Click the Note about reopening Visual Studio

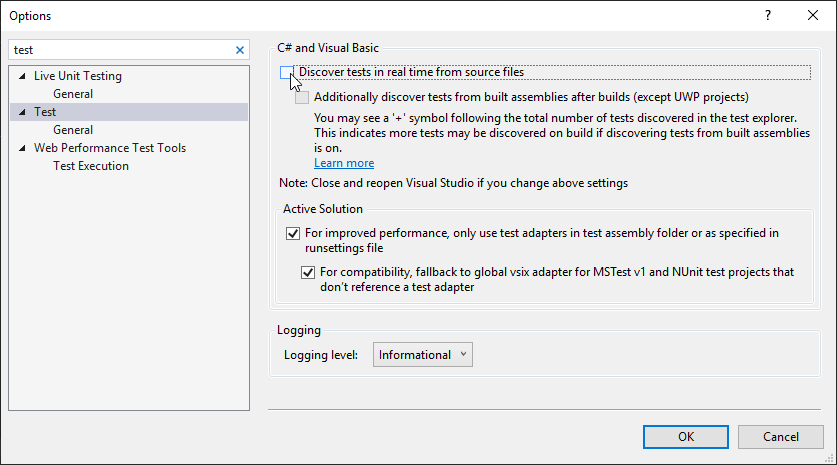tap(453, 183)
